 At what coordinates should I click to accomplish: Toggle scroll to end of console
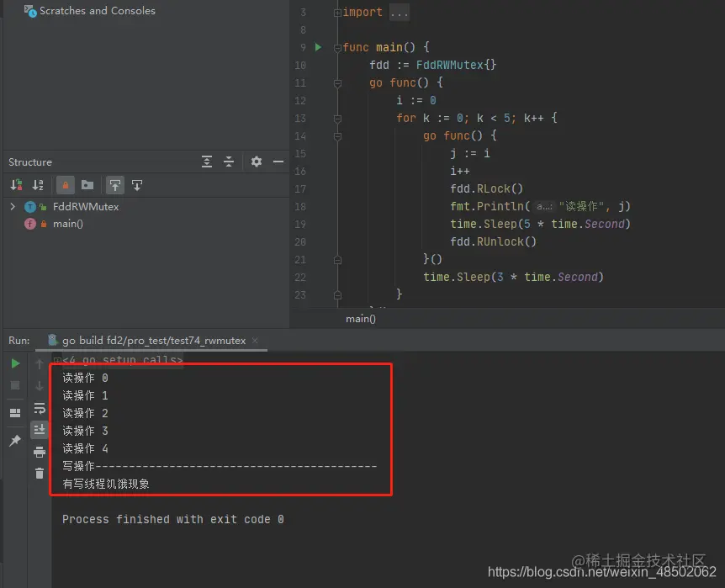point(40,430)
